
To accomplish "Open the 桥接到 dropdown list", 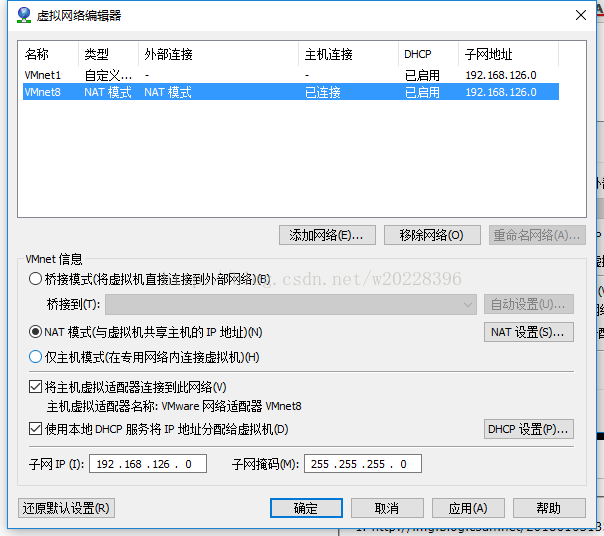I will tap(291, 304).
